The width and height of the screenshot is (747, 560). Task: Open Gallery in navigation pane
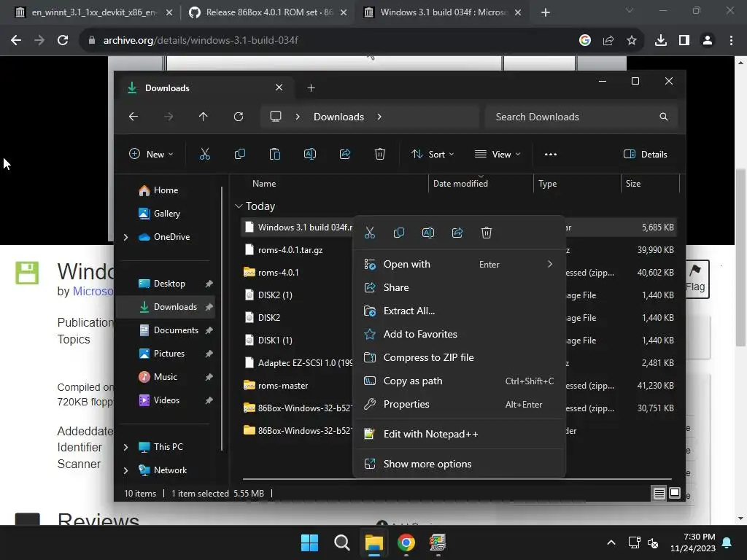pyautogui.click(x=166, y=214)
